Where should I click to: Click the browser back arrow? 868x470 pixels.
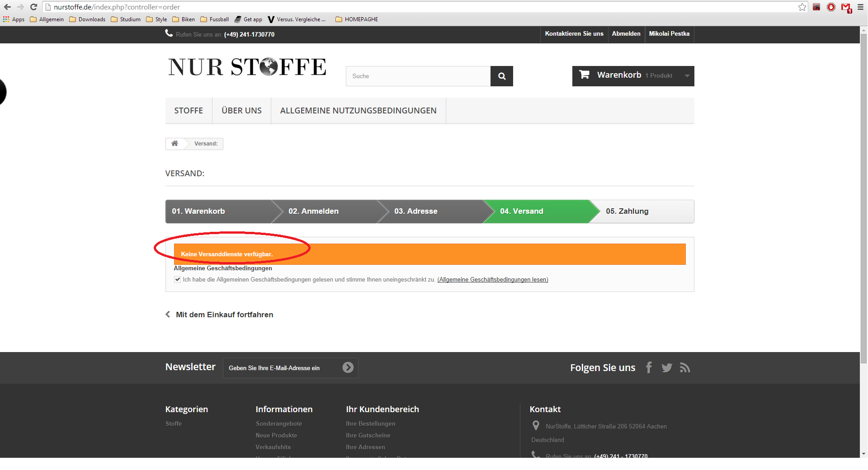tap(7, 7)
